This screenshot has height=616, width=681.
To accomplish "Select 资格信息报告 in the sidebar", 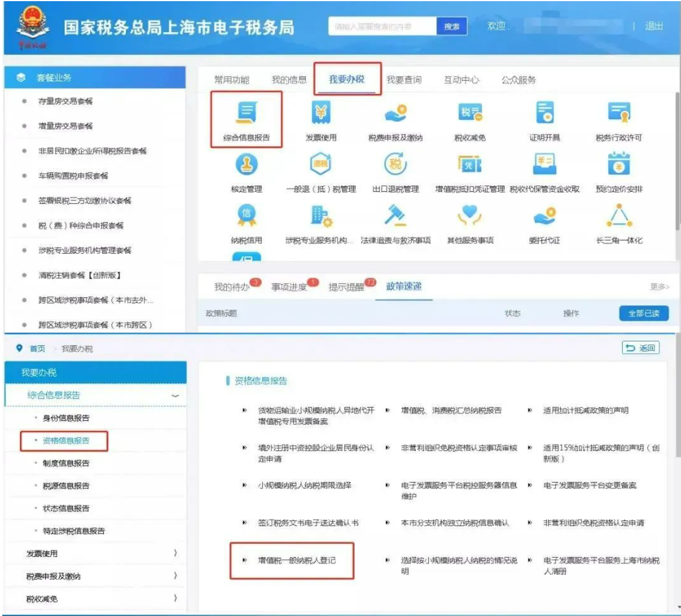I will coord(66,441).
